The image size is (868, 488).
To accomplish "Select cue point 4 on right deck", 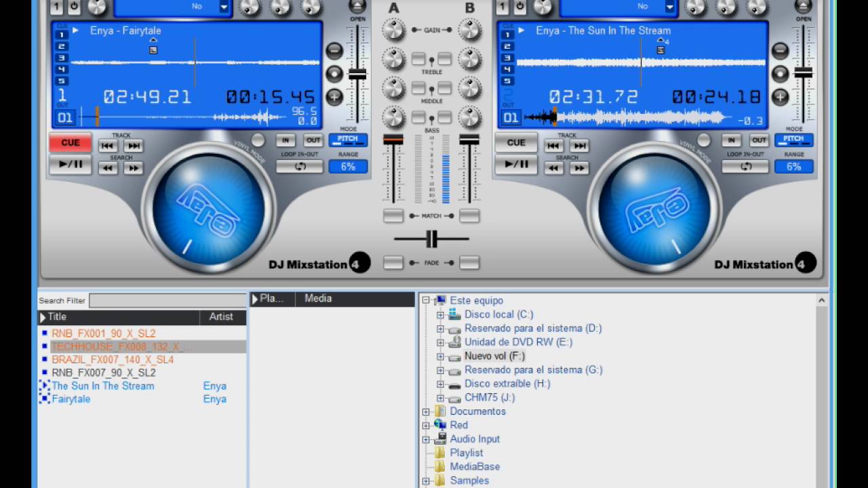I will click(x=507, y=70).
